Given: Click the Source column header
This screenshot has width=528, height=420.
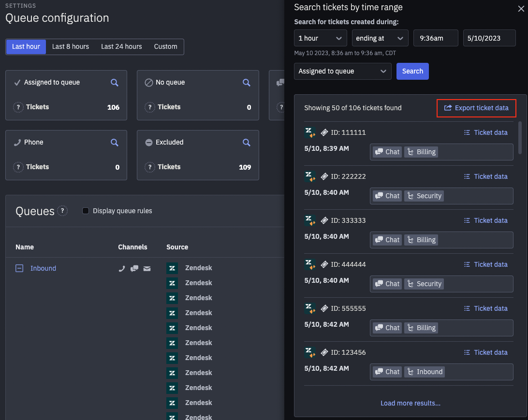Looking at the screenshot, I should tap(177, 247).
